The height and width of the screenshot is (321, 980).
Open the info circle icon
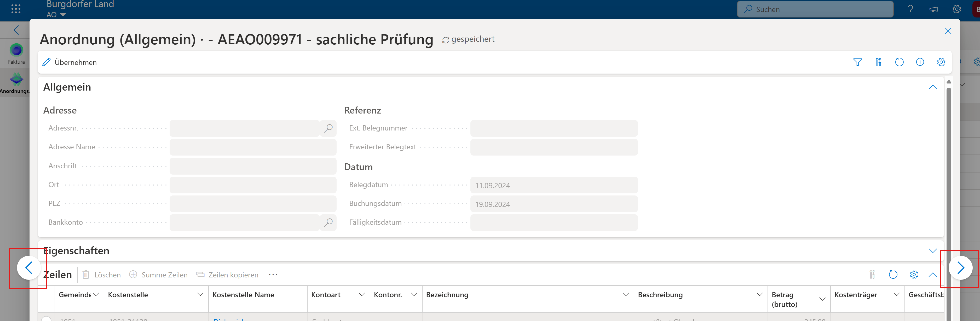pos(920,62)
